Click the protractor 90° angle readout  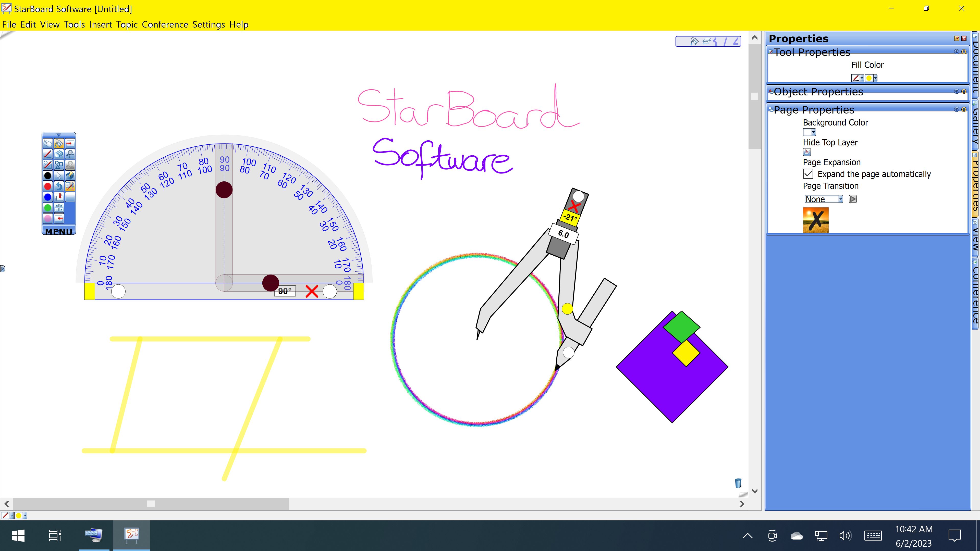(x=285, y=291)
